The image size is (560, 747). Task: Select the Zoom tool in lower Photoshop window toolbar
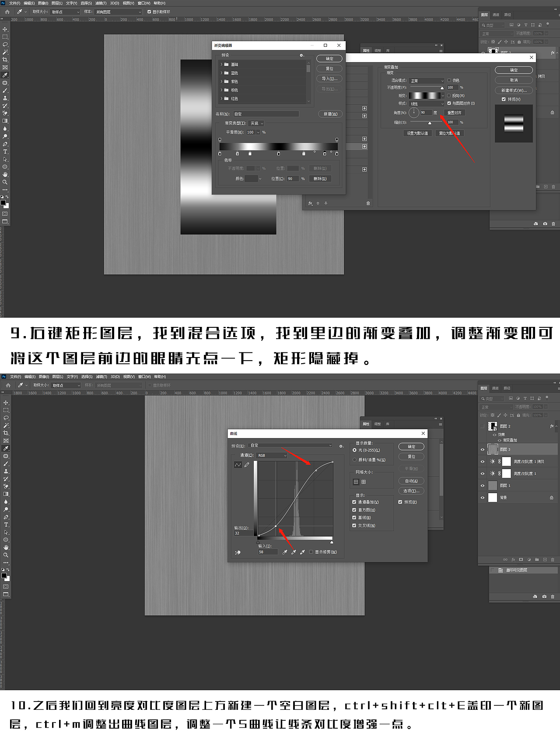[6, 555]
